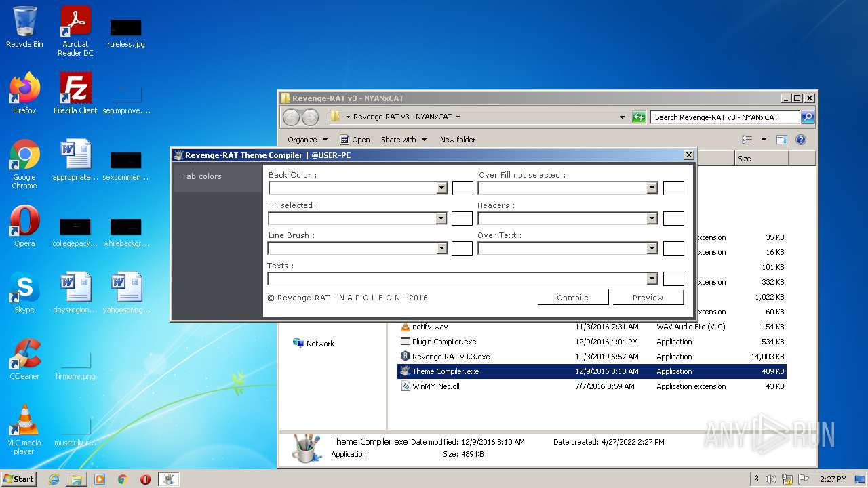This screenshot has width=868, height=488.
Task: Open the network icon in system tray
Action: (x=788, y=479)
